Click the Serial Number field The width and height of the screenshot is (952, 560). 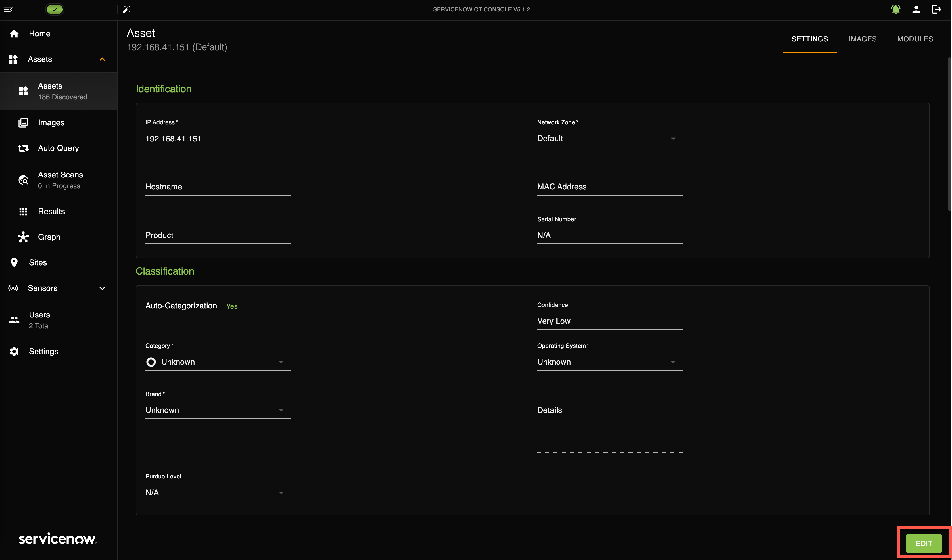tap(610, 235)
